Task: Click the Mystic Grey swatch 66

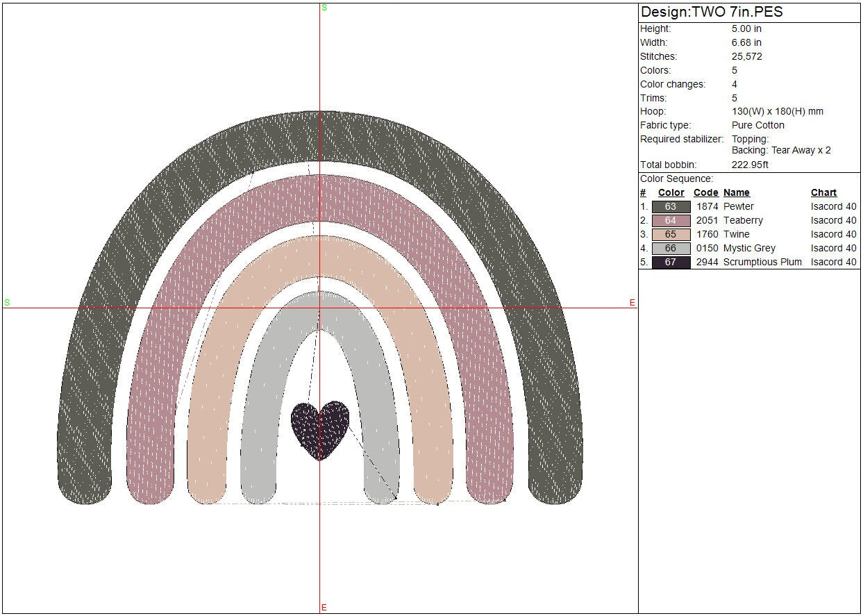Action: point(671,248)
